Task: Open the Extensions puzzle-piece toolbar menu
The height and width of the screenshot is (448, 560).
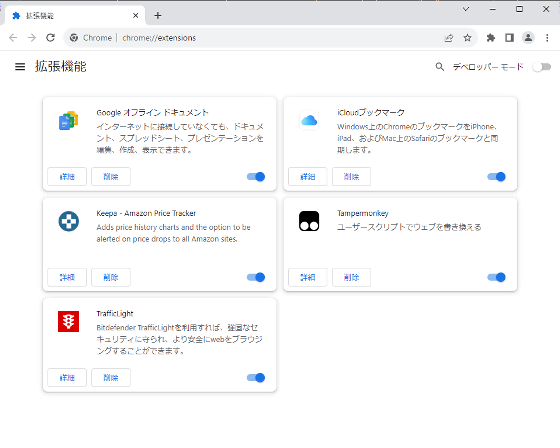Action: (491, 38)
